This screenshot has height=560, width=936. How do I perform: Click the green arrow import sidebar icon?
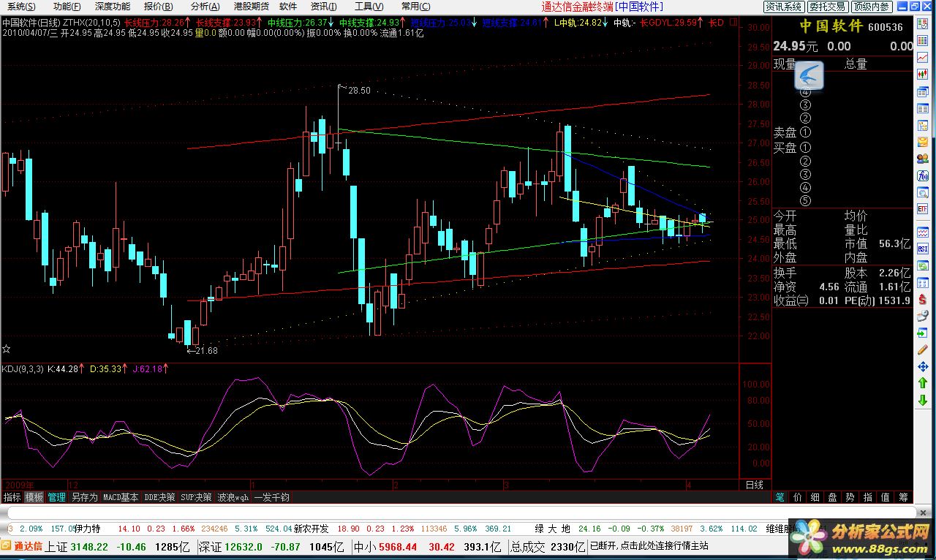coord(923,333)
